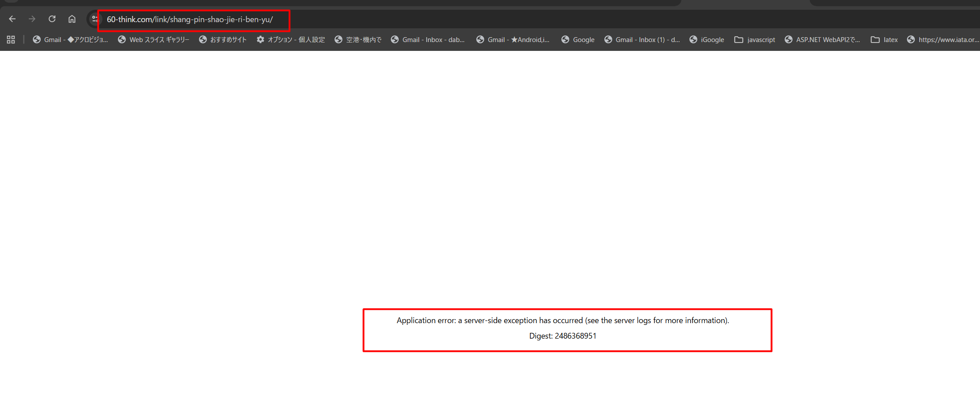Click the 60-think.com URL address field
The height and width of the screenshot is (405, 980).
coord(190,19)
